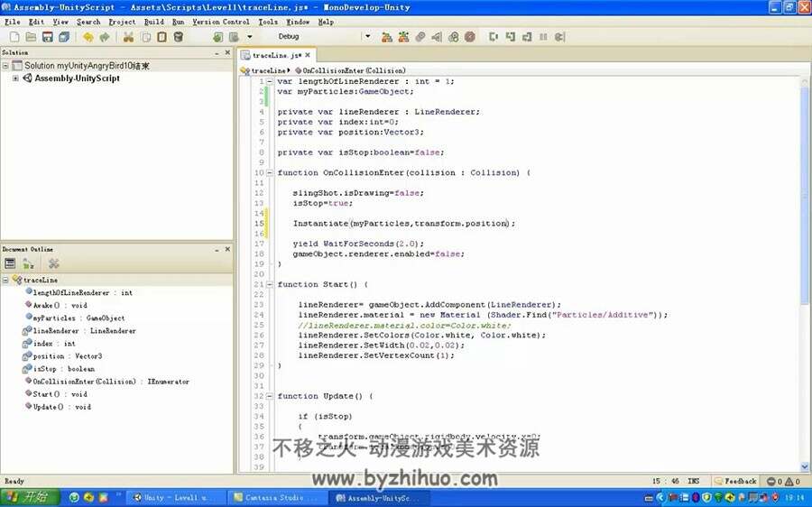812x507 pixels.
Task: Click the Step Over debug icon
Action: (494, 37)
